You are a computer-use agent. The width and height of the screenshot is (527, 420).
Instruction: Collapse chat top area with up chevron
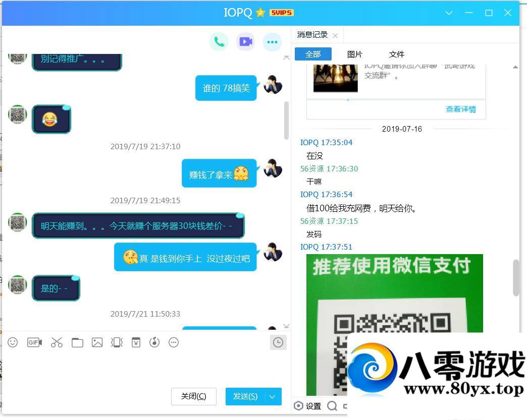click(x=286, y=58)
